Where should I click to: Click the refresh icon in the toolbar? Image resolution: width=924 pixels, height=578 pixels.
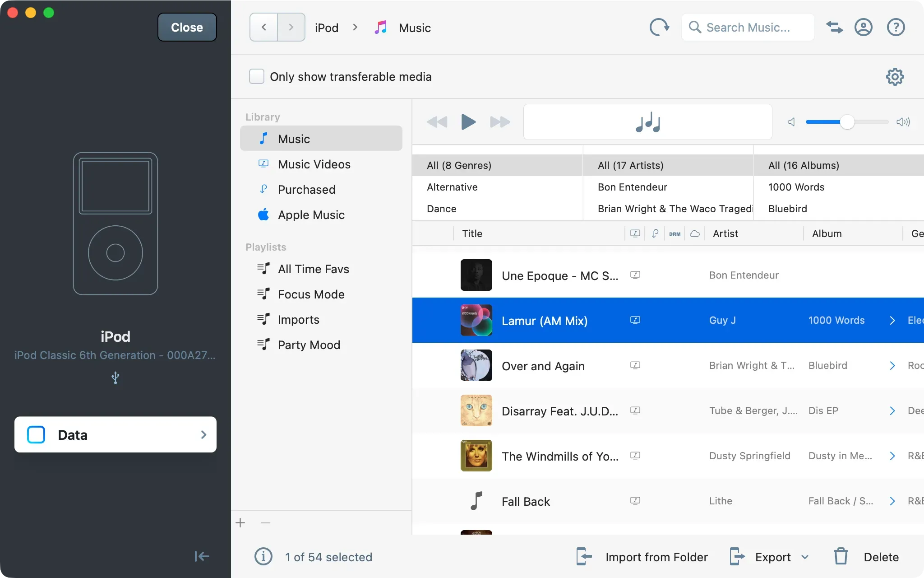pos(659,28)
